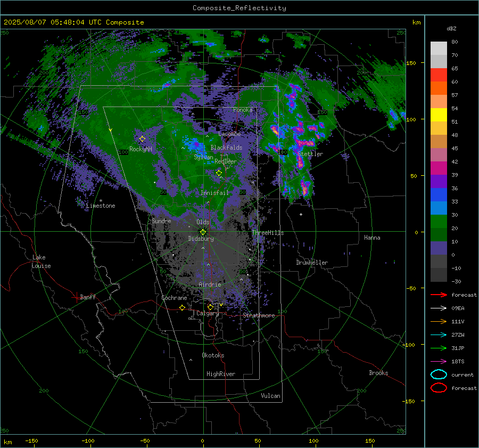Select the orange 111V arrow icon

pos(439,321)
